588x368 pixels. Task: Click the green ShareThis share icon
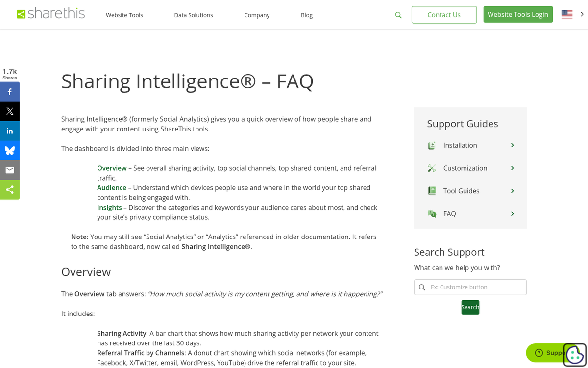(10, 190)
